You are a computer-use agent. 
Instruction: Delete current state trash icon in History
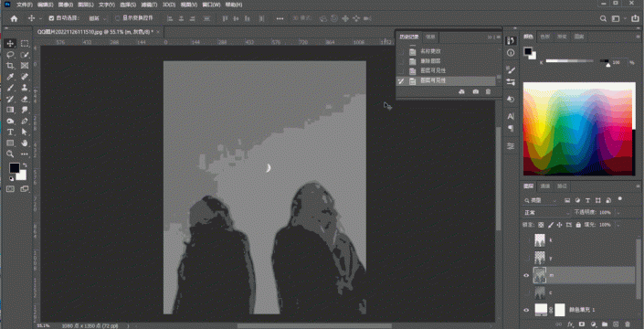click(x=488, y=91)
